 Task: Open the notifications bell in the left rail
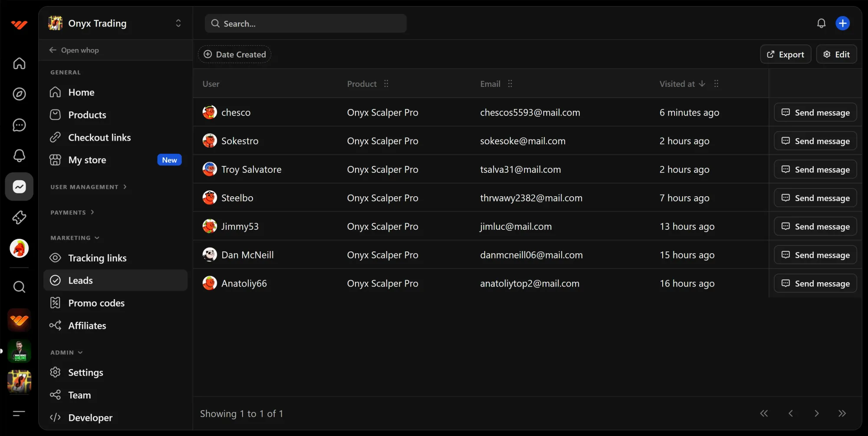pyautogui.click(x=19, y=155)
